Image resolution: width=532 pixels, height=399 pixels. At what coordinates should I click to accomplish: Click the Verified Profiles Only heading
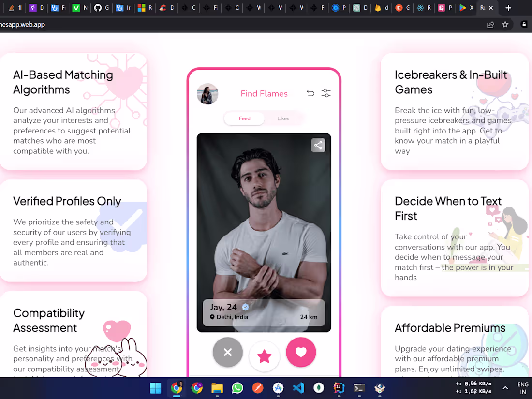(67, 201)
